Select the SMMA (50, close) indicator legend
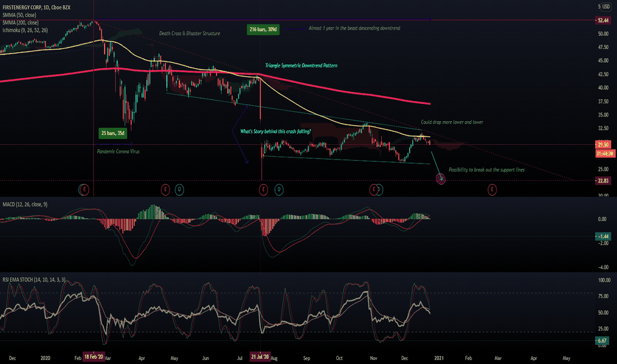 (x=19, y=15)
